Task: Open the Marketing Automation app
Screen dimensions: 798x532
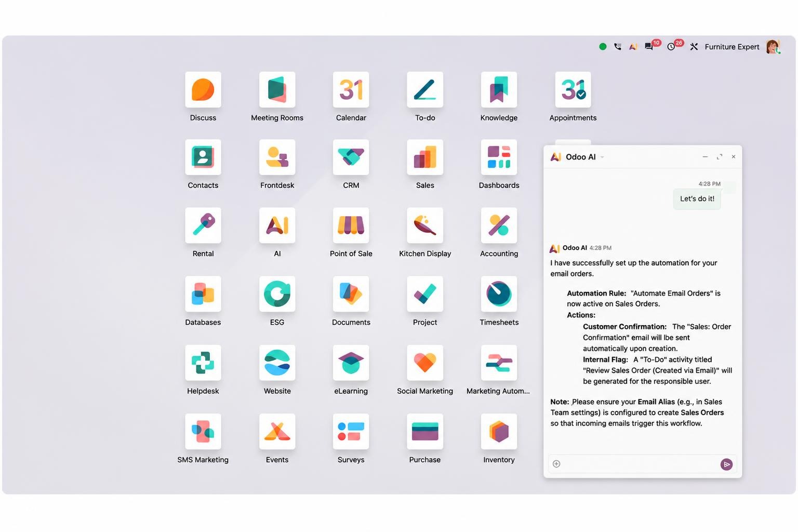Action: click(x=499, y=363)
